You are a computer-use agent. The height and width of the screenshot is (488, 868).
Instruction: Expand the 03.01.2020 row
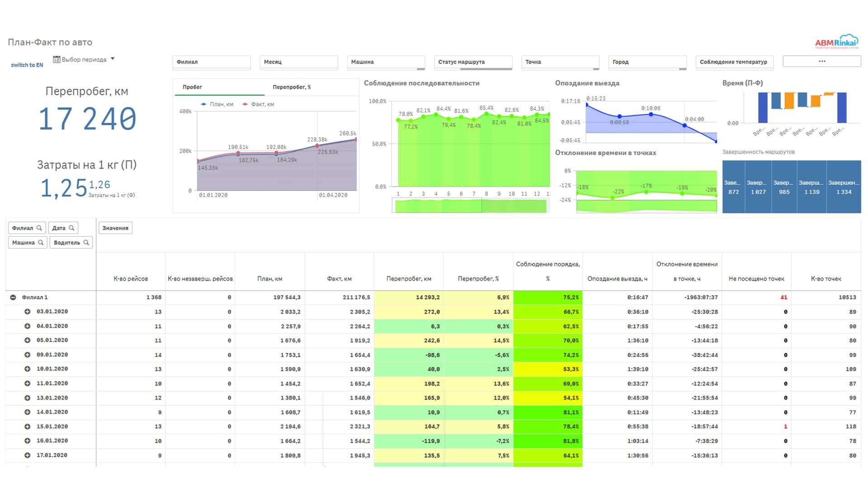(x=27, y=311)
